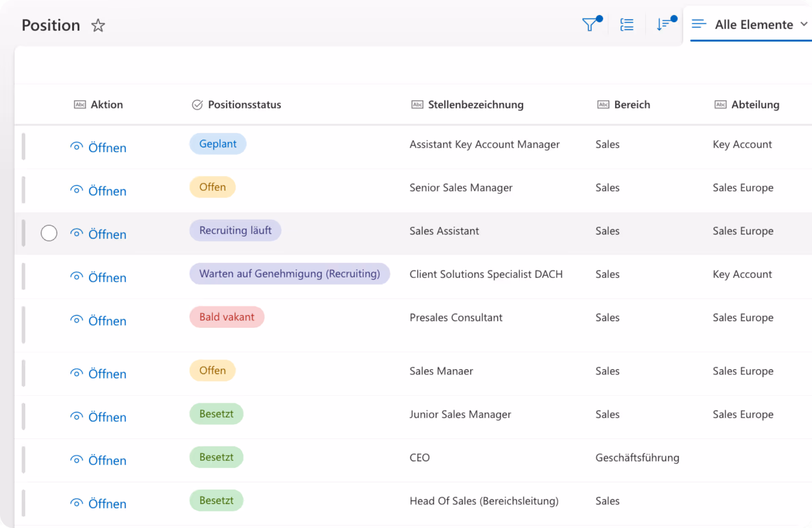This screenshot has width=812, height=528.
Task: Click the Abc icon in Aktion header
Action: point(80,104)
